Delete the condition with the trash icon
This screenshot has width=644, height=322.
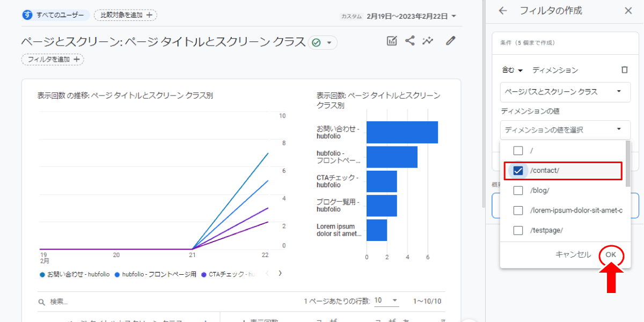[624, 70]
